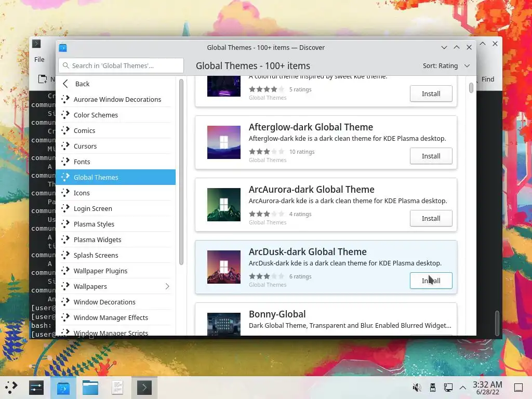Image resolution: width=532 pixels, height=399 pixels.
Task: Click Keep Above arrow in Discover titlebar
Action: [x=457, y=47]
